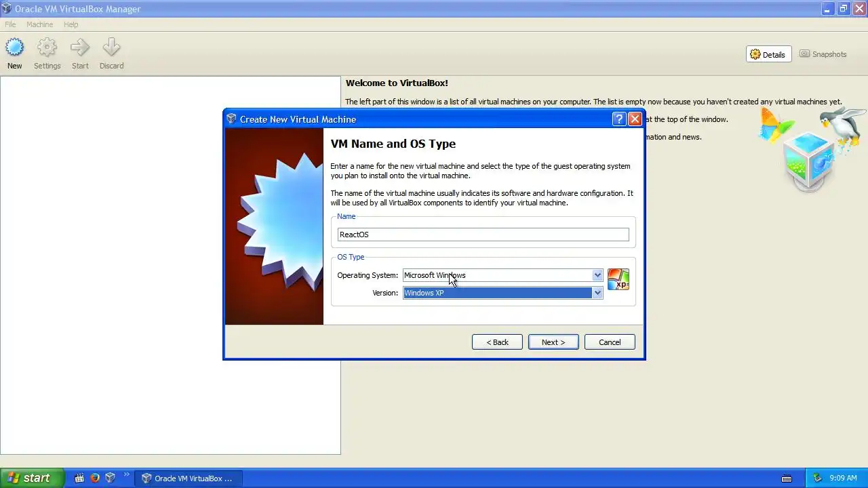The width and height of the screenshot is (868, 488).
Task: Click the VirtualBox icon in dialog title bar
Action: tap(232, 119)
